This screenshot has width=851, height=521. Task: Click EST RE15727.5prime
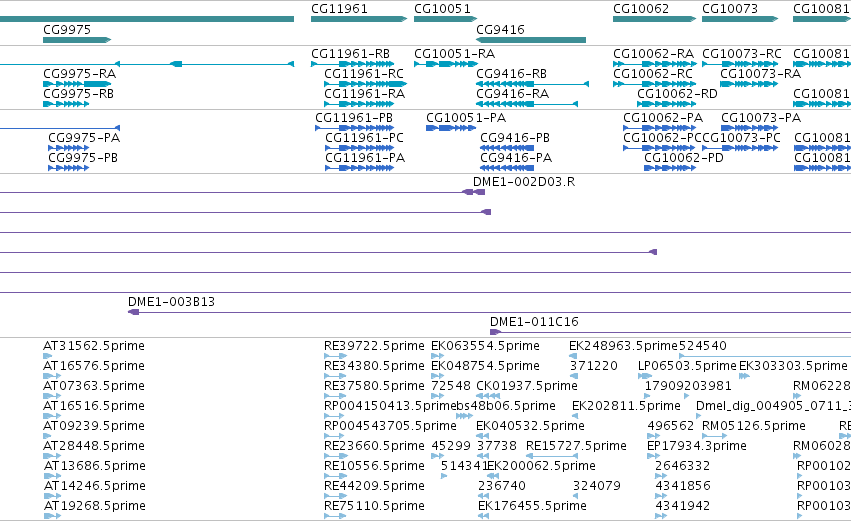coord(576,446)
